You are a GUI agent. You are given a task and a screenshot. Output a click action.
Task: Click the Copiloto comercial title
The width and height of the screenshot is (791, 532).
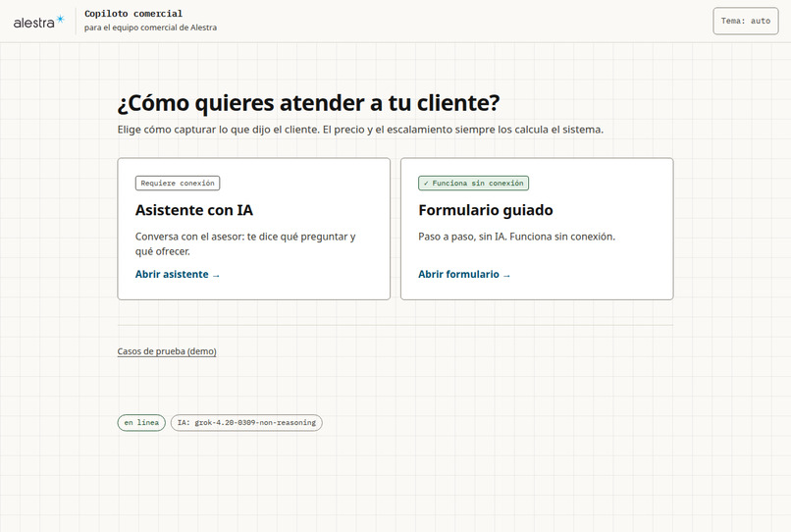[x=133, y=14]
